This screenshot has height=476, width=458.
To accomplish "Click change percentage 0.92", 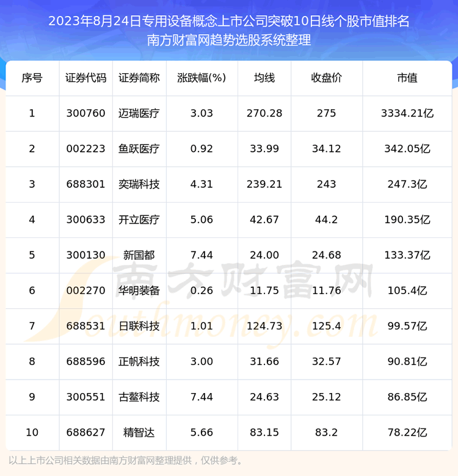I will pos(202,149).
